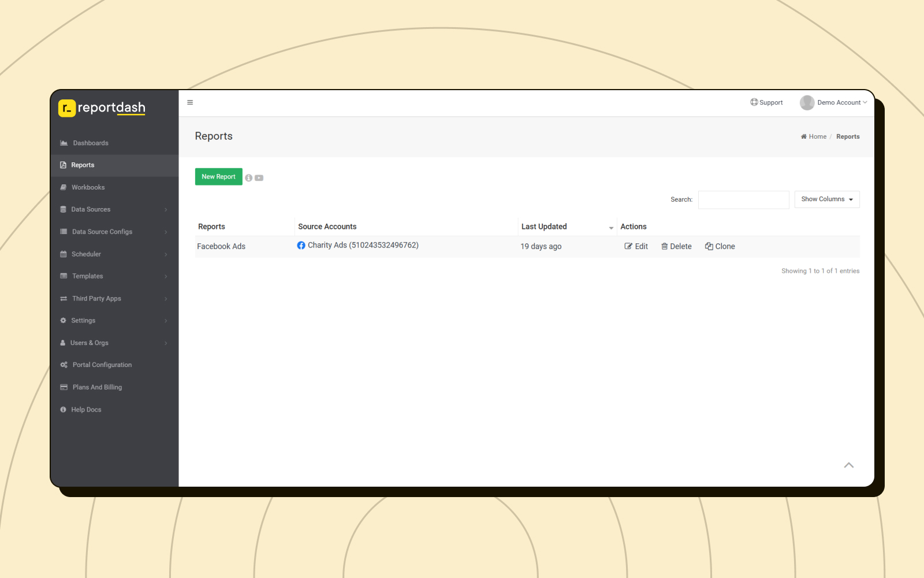
Task: Click the Dashboards chart icon in sidebar
Action: (64, 143)
